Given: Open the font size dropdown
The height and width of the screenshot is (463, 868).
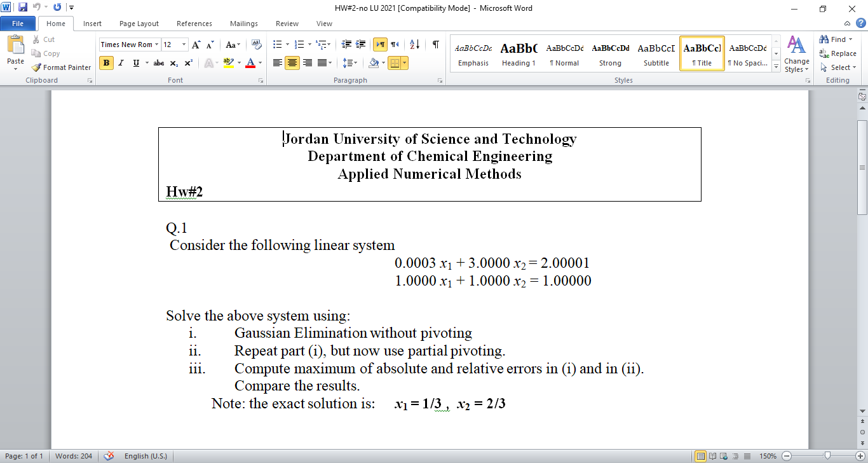Looking at the screenshot, I should 184,45.
